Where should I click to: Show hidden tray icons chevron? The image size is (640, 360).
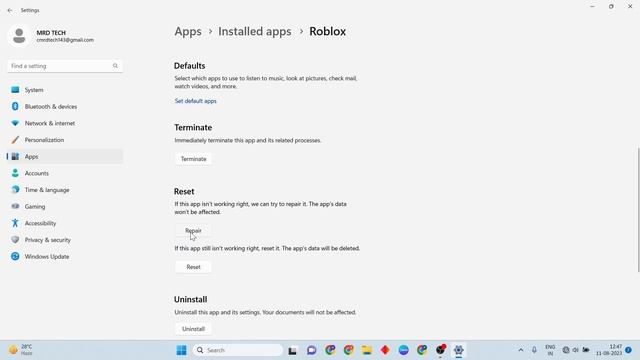[521, 350]
